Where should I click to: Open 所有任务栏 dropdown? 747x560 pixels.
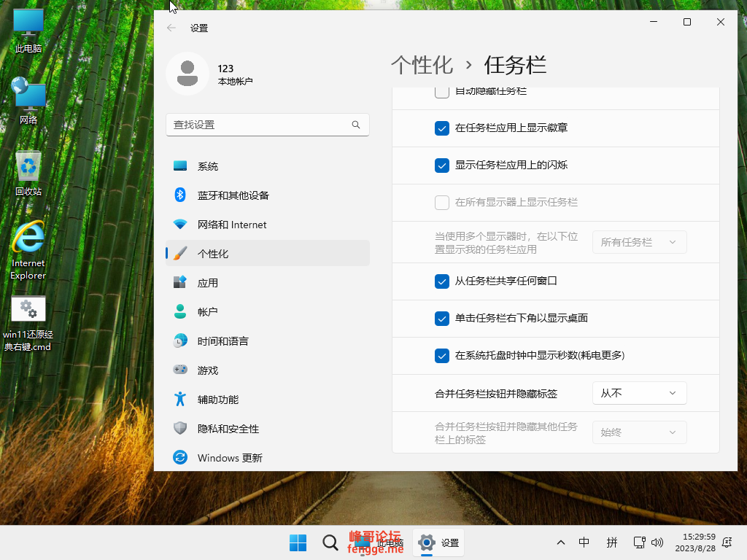(x=639, y=242)
